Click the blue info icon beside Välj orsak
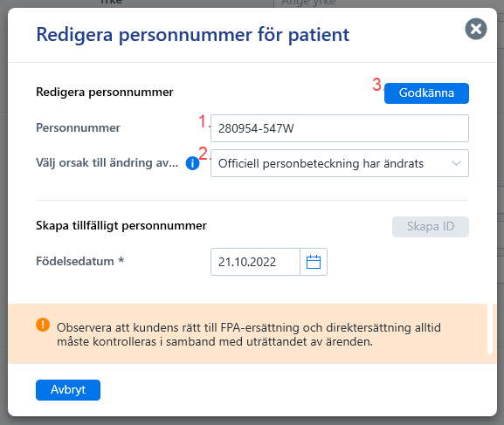Viewport: 504px width, 425px height. (192, 163)
